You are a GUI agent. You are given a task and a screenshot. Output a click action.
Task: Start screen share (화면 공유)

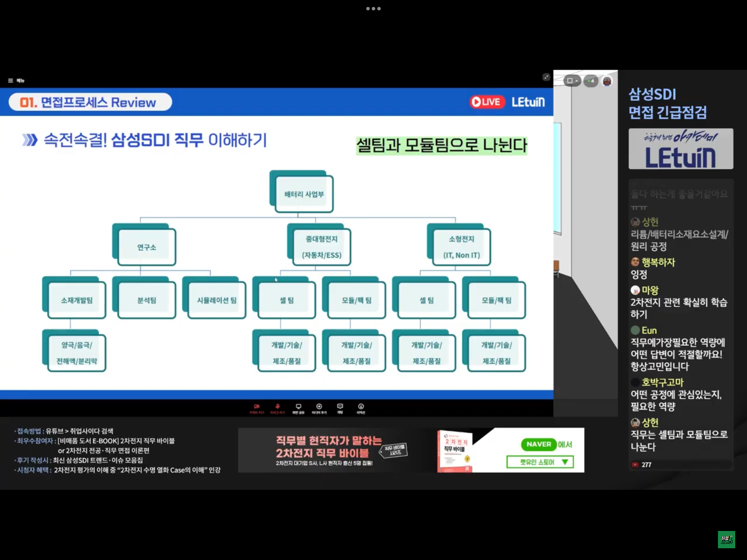[298, 408]
